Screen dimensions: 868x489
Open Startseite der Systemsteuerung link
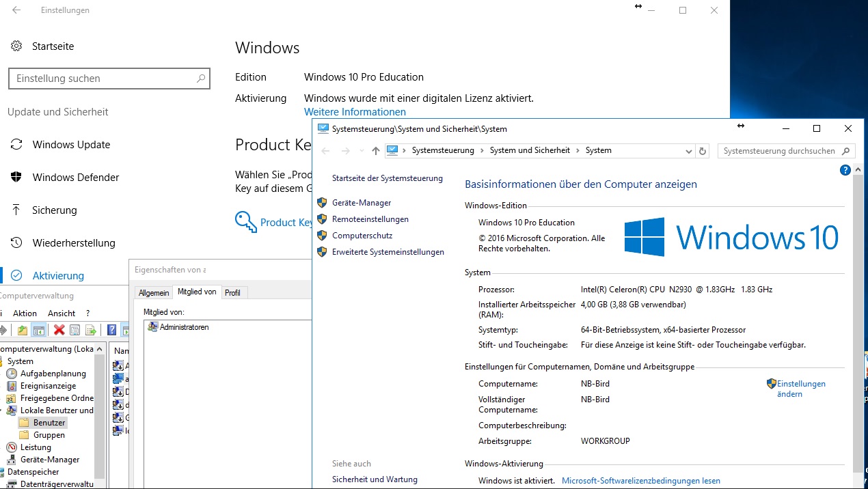click(388, 178)
